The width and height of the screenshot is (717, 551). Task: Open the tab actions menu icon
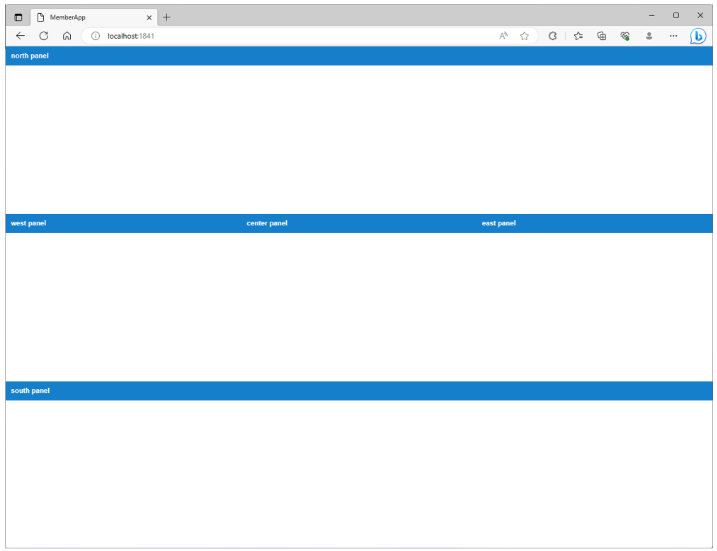click(x=18, y=17)
